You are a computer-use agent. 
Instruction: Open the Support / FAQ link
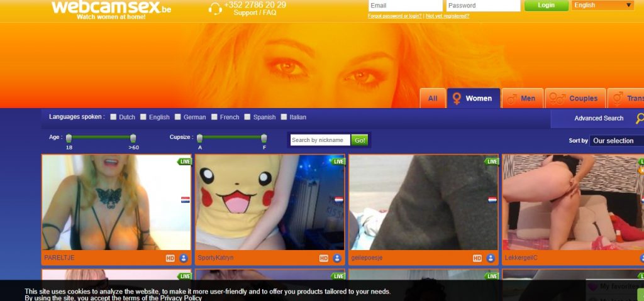pos(255,13)
